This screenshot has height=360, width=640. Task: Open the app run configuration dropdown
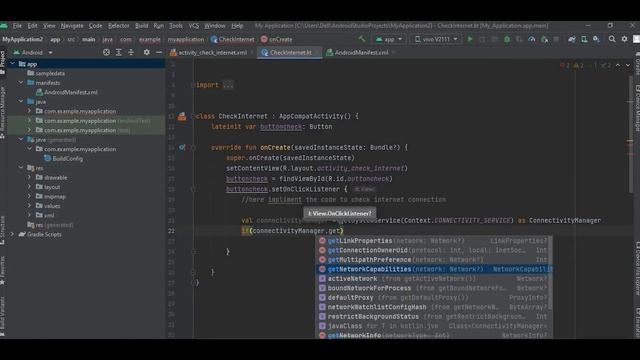[389, 39]
